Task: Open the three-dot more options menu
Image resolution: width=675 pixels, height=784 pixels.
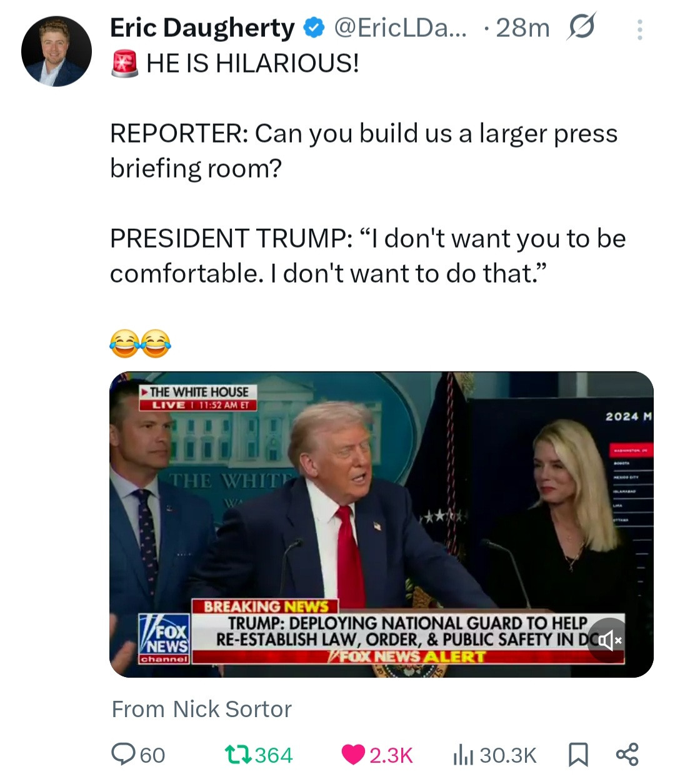Action: coord(639,29)
